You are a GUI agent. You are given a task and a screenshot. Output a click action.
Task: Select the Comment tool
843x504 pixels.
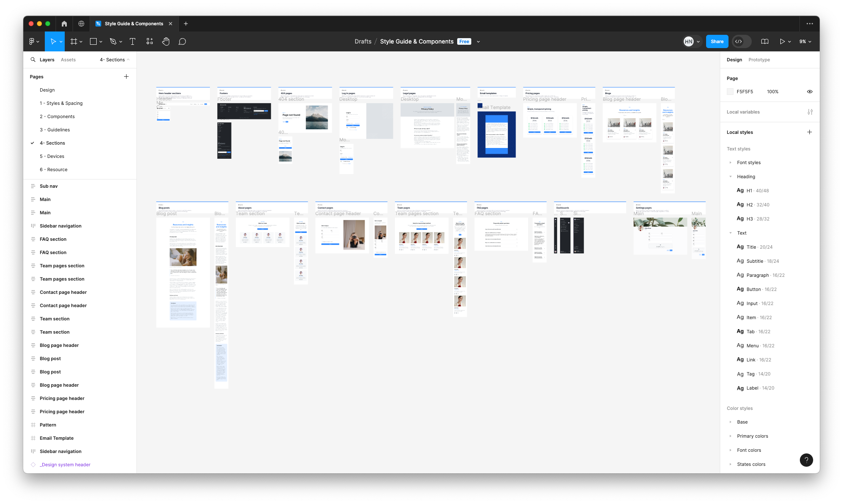point(182,41)
